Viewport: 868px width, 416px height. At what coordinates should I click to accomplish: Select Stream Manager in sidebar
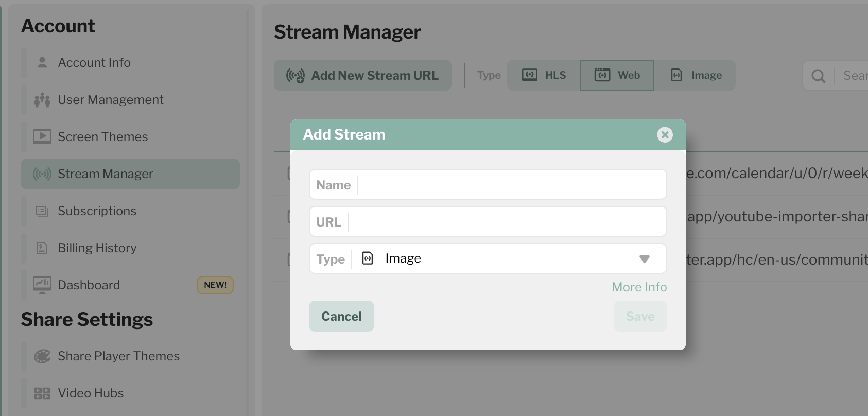tap(130, 174)
